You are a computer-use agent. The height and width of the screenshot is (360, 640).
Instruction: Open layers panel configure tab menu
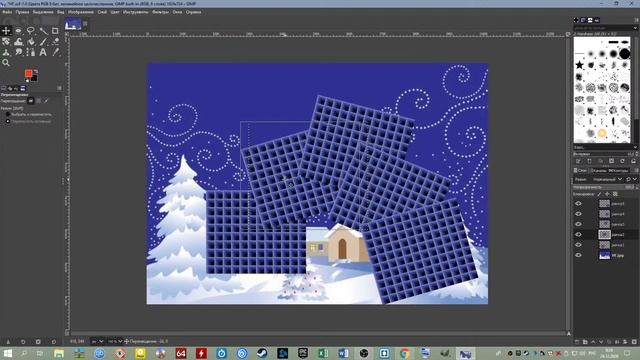coord(636,170)
